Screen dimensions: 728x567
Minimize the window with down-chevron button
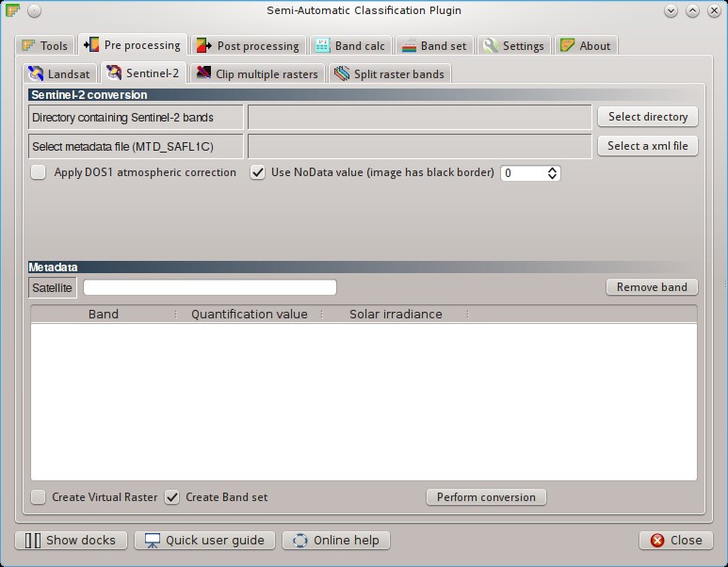click(x=671, y=10)
